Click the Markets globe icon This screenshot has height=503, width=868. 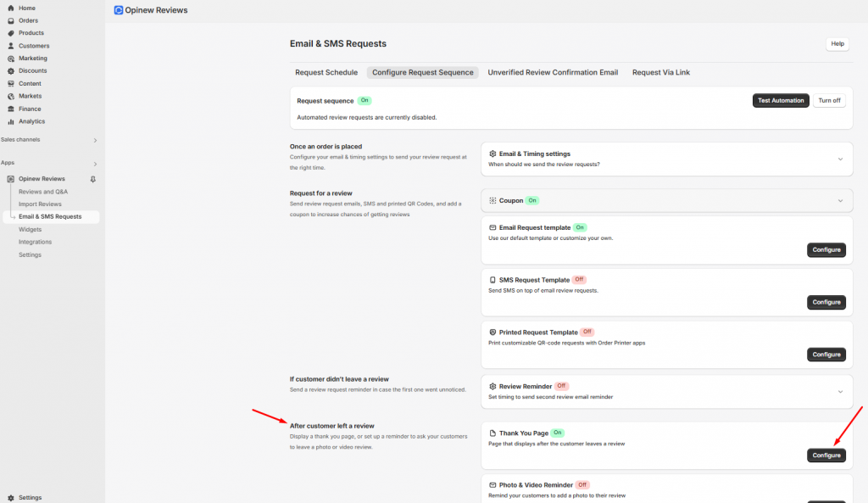[10, 96]
